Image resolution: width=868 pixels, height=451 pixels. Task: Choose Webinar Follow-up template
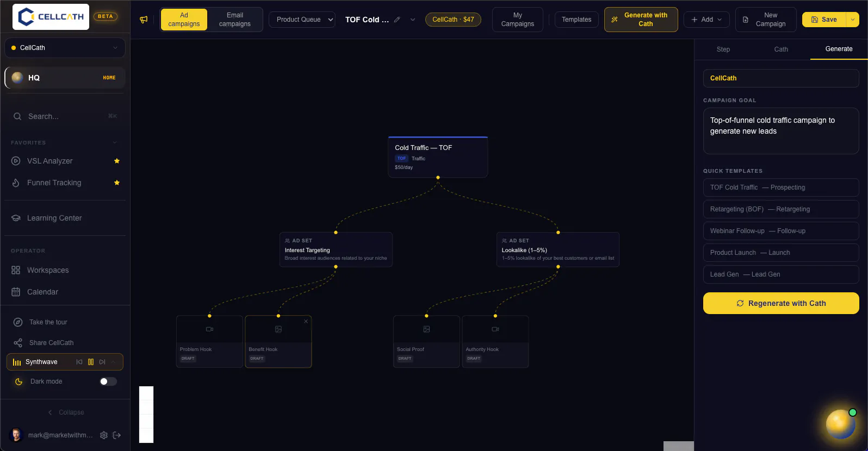pyautogui.click(x=781, y=231)
